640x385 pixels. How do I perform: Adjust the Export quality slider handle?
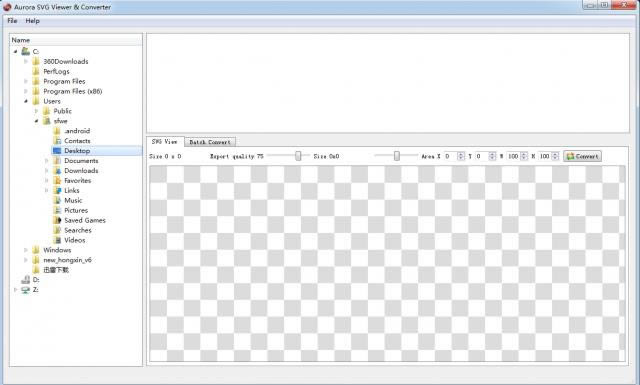[x=298, y=156]
